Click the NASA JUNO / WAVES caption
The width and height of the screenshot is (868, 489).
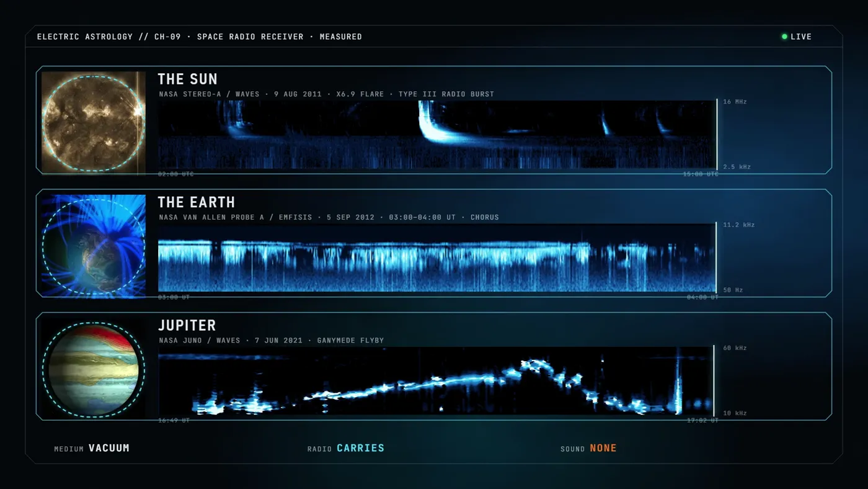click(x=271, y=340)
